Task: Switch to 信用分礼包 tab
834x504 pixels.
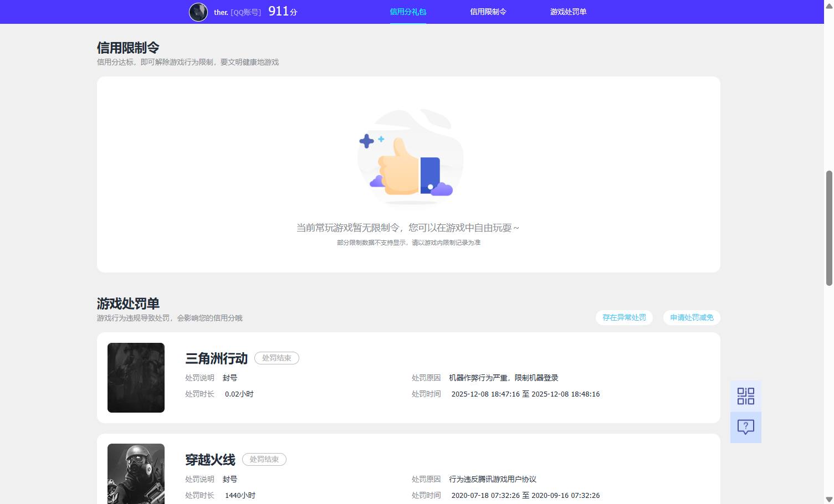Action: tap(408, 12)
